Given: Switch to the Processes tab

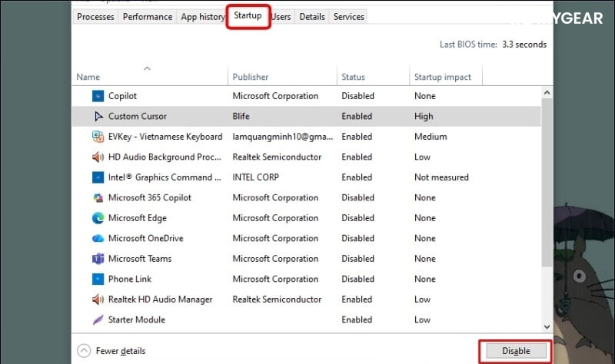Looking at the screenshot, I should coord(95,16).
